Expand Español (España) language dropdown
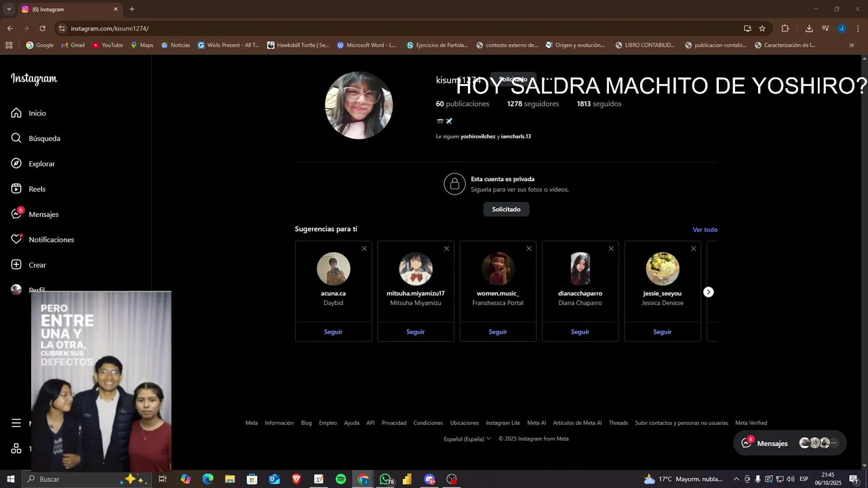This screenshot has height=488, width=868. (467, 439)
